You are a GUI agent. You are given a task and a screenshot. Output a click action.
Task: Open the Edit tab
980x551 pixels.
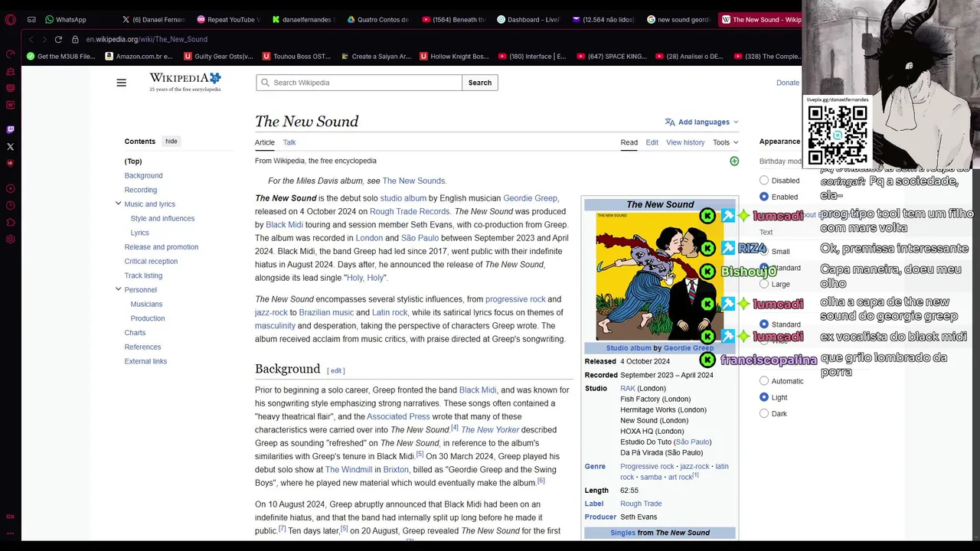(x=652, y=142)
